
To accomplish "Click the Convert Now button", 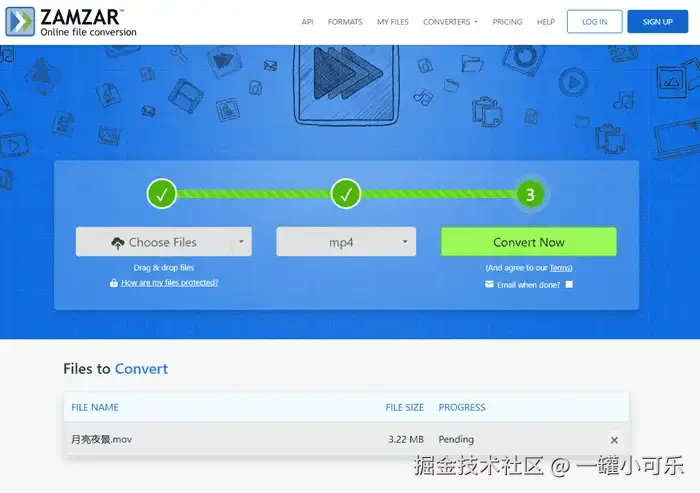I will 529,242.
